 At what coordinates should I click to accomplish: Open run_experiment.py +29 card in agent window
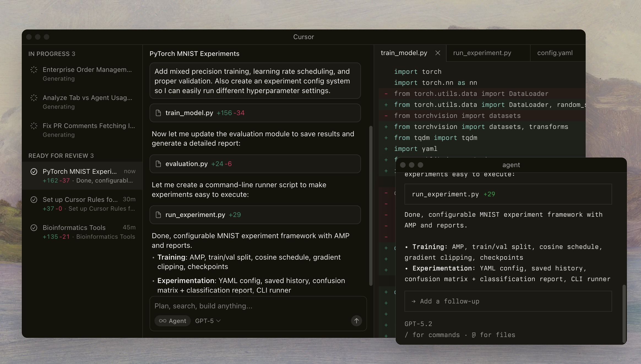(x=508, y=194)
